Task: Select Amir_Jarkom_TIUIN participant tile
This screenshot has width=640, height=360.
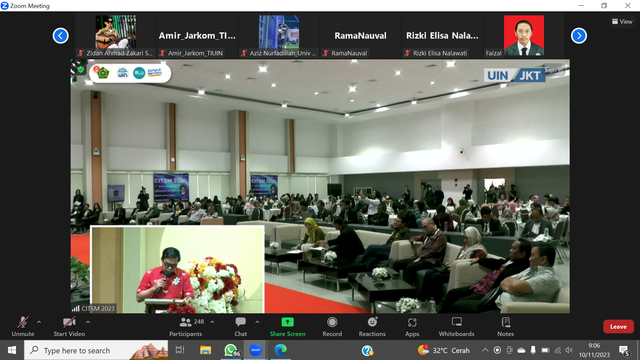Action: (197, 36)
